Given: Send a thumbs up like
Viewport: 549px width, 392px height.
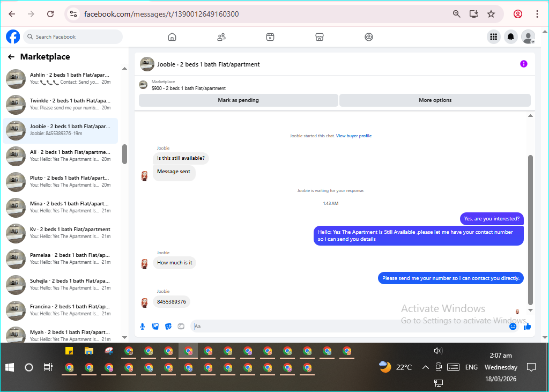Looking at the screenshot, I should point(528,327).
